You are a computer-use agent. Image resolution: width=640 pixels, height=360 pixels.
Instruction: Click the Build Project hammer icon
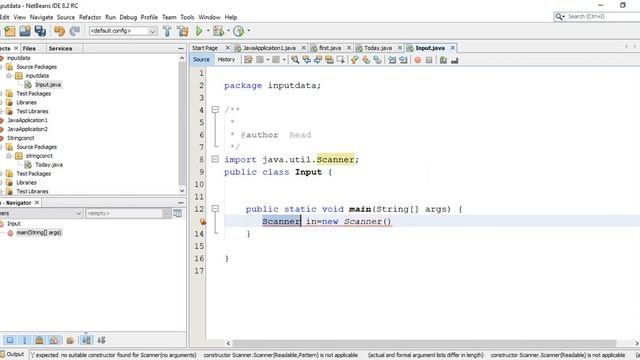coord(167,31)
